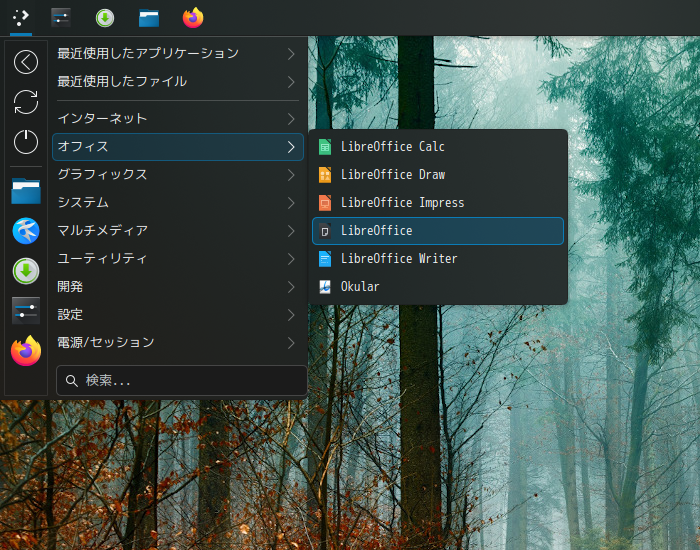Viewport: 700px width, 550px height.
Task: Click the restart circular arrows icon
Action: (x=26, y=102)
